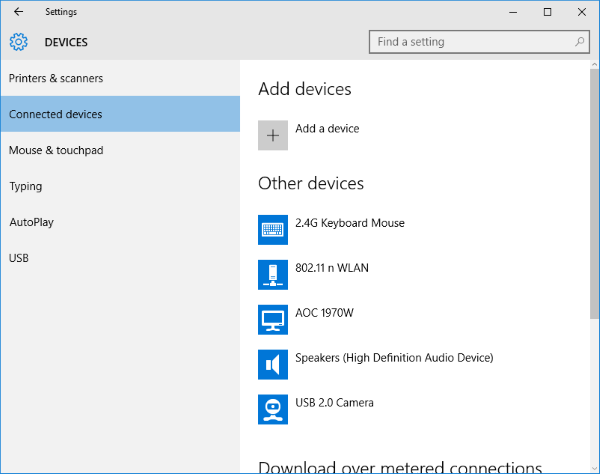Select the 2.4G Keyboard Mouse icon

pos(273,230)
